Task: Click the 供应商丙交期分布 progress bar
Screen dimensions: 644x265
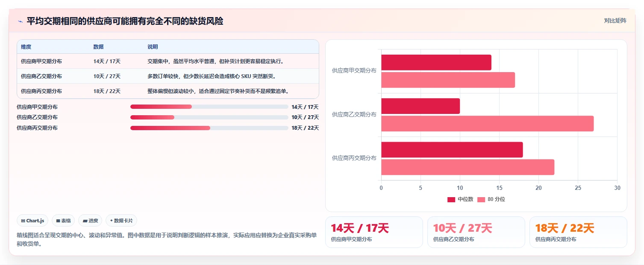Action: click(209, 128)
